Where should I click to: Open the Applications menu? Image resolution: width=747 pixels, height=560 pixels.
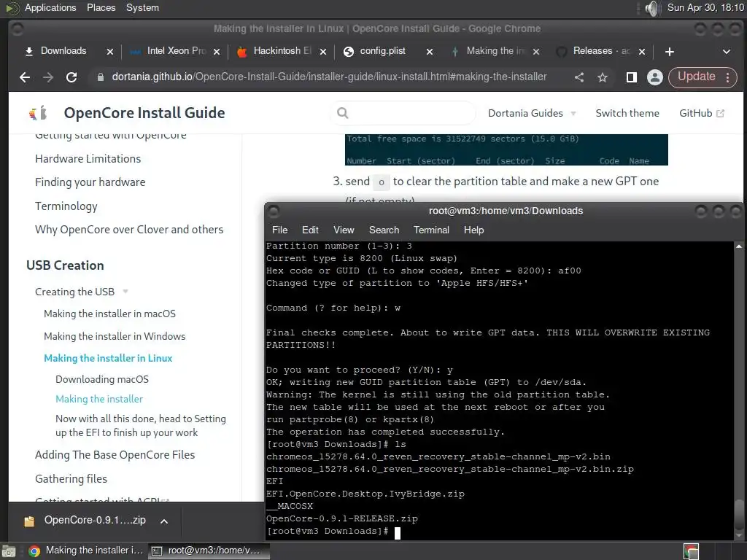point(50,8)
